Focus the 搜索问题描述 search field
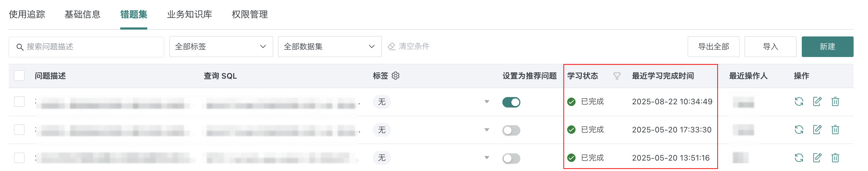 [x=86, y=47]
